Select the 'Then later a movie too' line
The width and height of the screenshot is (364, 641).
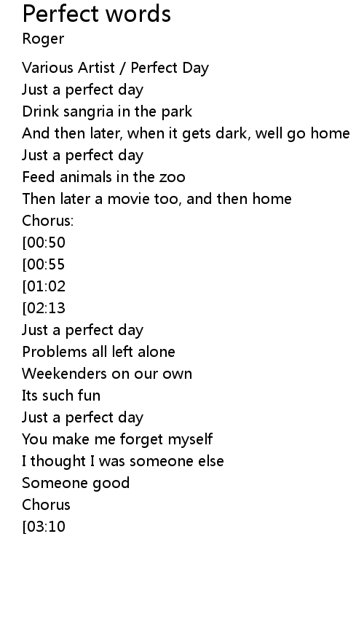[x=157, y=199]
